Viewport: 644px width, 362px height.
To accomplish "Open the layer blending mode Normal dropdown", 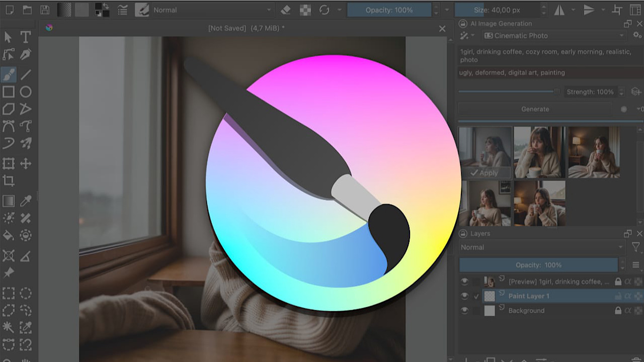I will pyautogui.click(x=541, y=247).
